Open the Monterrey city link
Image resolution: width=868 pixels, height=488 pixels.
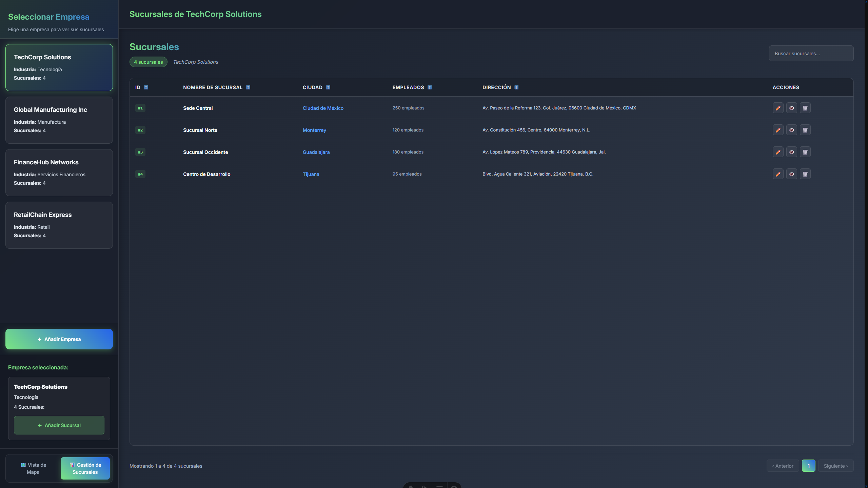click(x=314, y=130)
